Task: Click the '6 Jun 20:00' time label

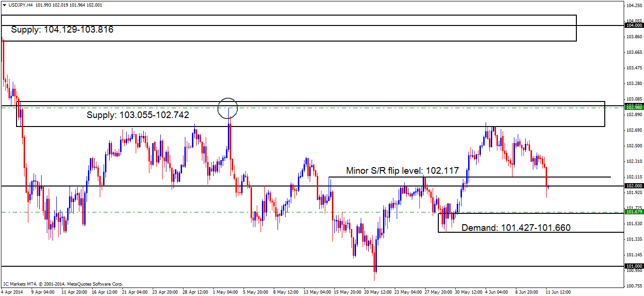Action: [528, 292]
